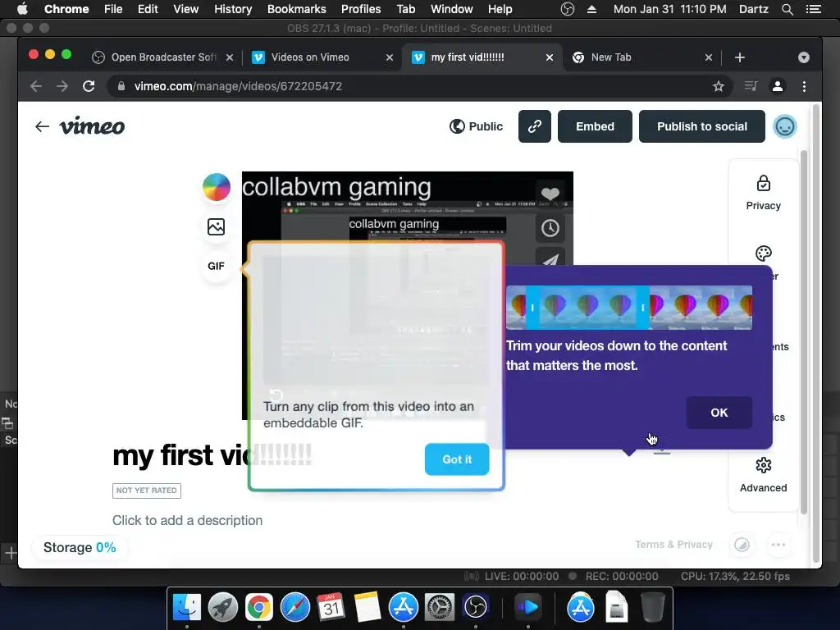Open OBS status icon in menu bar
The width and height of the screenshot is (840, 630).
coord(568,9)
